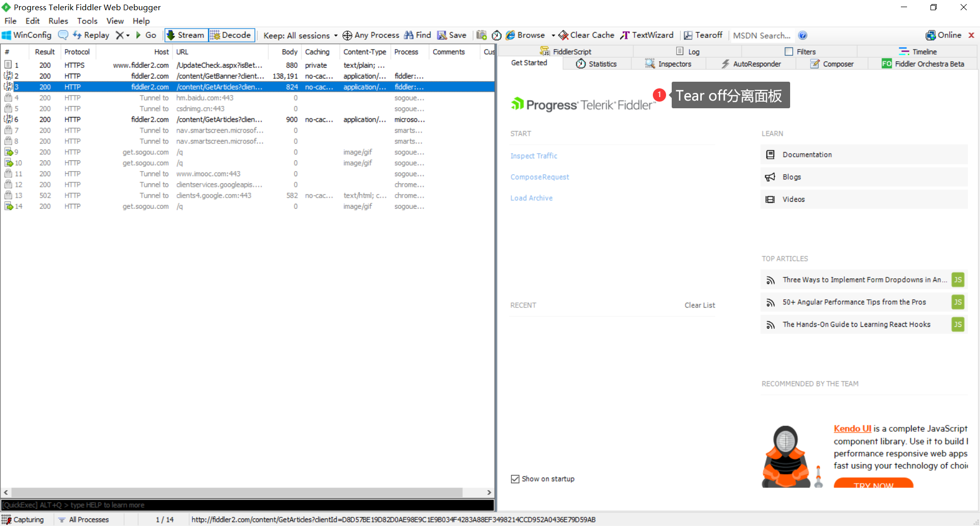Click All Processes filter in status bar
Image resolution: width=980 pixels, height=526 pixels.
click(x=83, y=519)
